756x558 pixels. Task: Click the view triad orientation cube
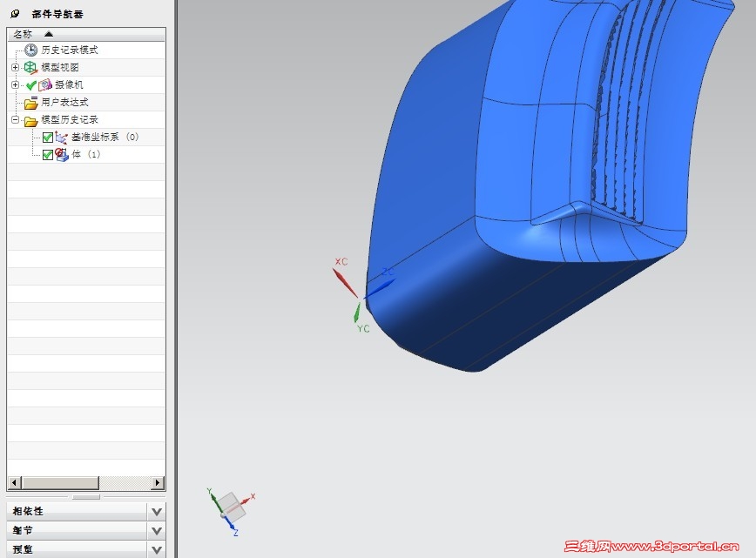[233, 506]
